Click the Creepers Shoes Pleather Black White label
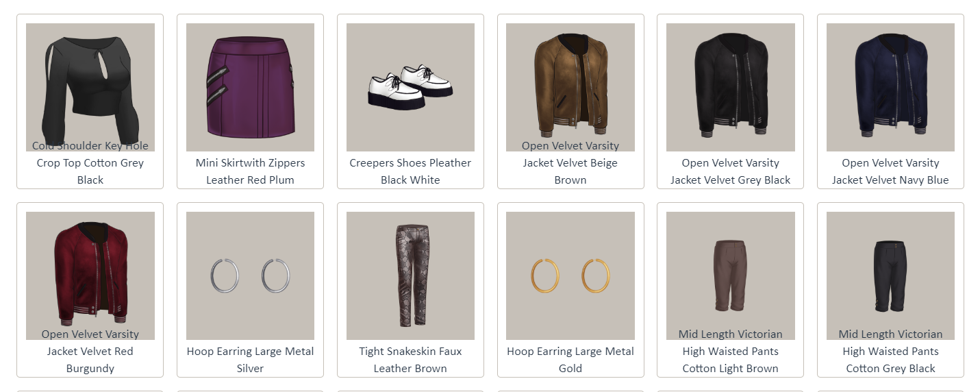980x392 pixels. (410, 171)
